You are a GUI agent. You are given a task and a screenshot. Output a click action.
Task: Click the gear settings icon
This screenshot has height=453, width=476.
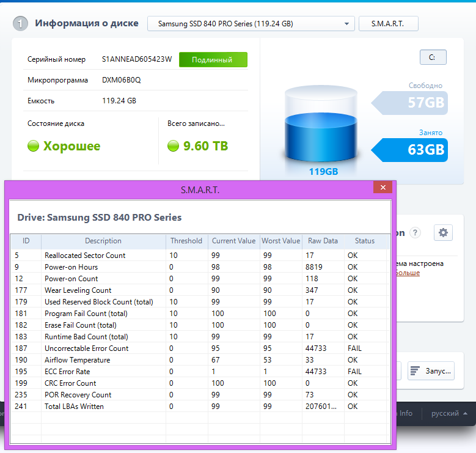[x=443, y=232]
